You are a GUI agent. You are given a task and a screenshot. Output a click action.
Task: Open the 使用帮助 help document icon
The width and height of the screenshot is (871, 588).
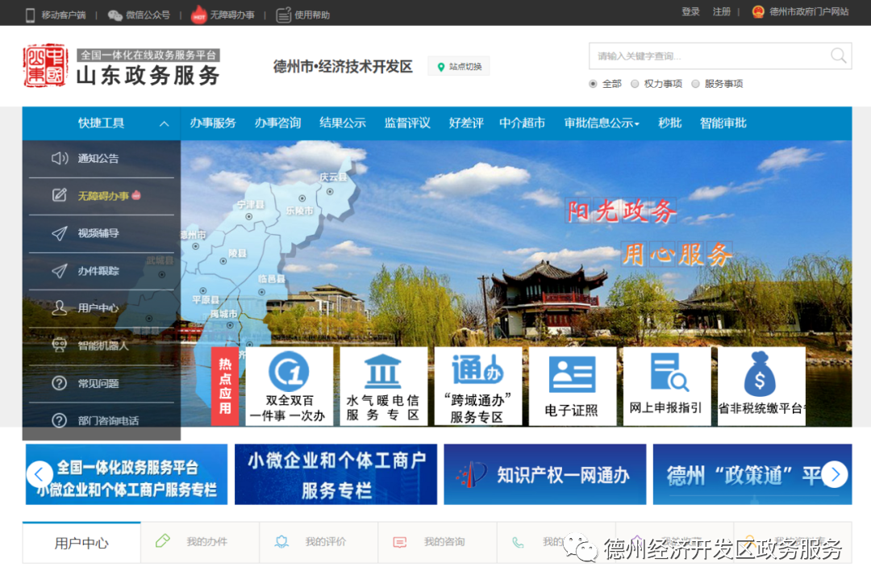coord(283,15)
